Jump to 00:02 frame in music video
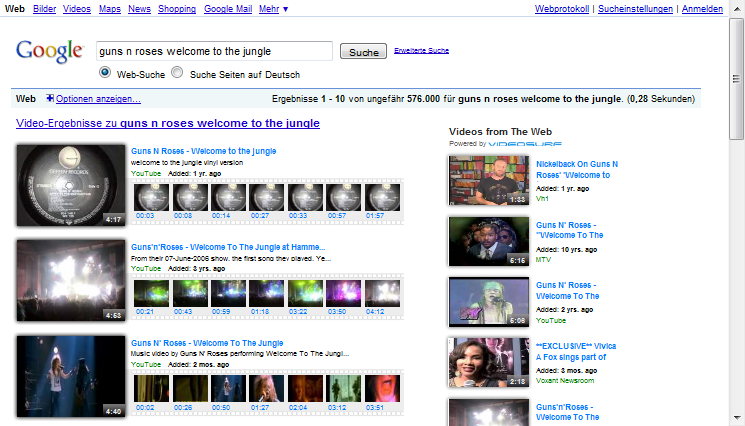Image resolution: width=745 pixels, height=426 pixels. [x=151, y=388]
